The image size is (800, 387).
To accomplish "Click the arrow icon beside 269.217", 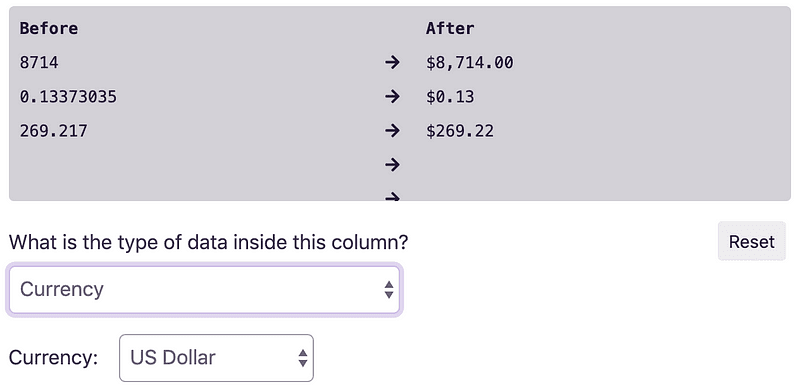I will point(392,131).
